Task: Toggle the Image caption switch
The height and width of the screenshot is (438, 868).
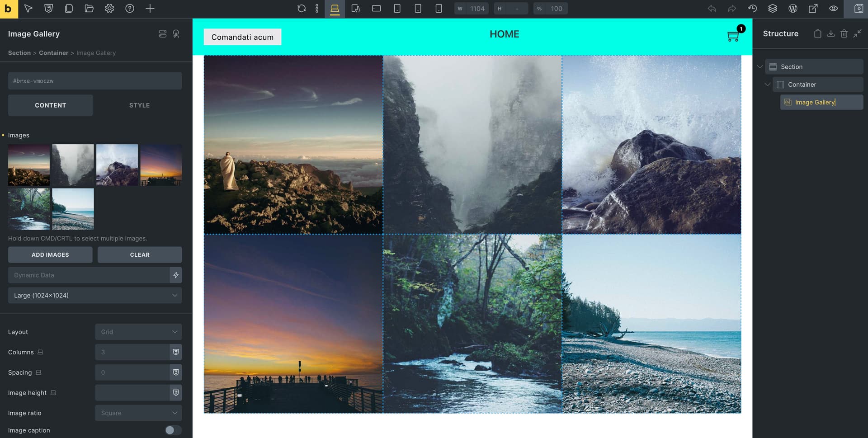Action: coord(173,430)
